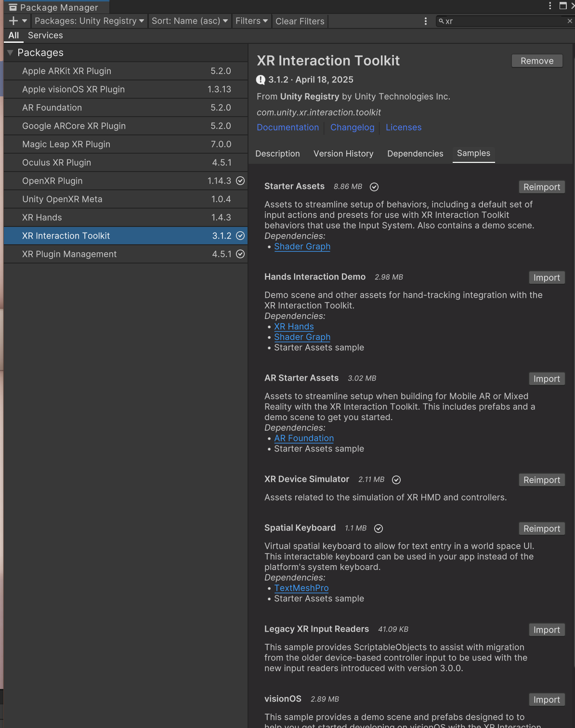Select the XR Plugin Management row
Image resolution: width=575 pixels, height=728 pixels.
126,254
